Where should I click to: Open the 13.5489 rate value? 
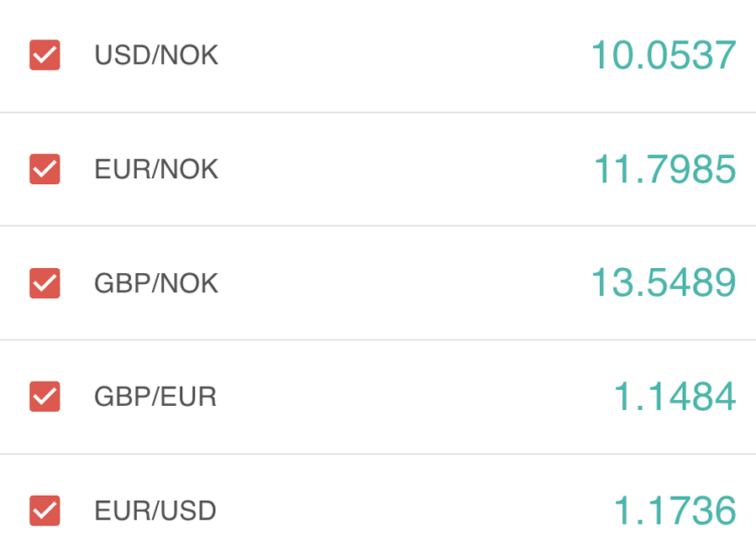tap(664, 283)
